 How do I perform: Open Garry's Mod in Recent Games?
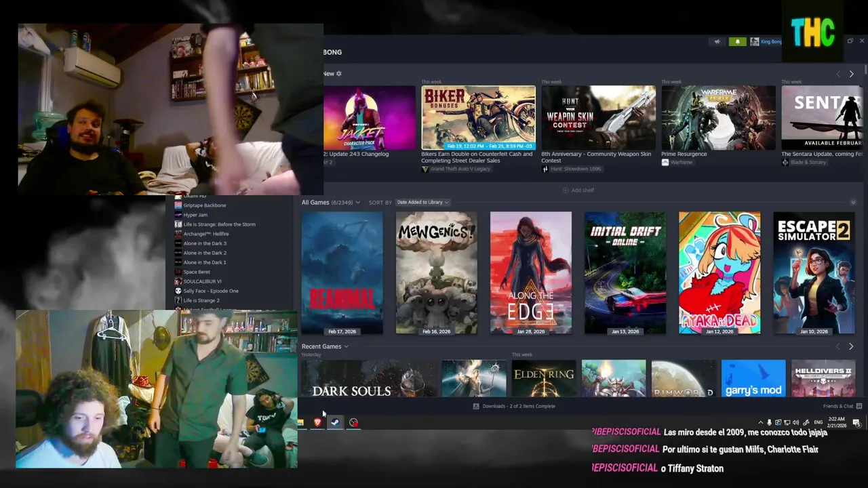[753, 378]
